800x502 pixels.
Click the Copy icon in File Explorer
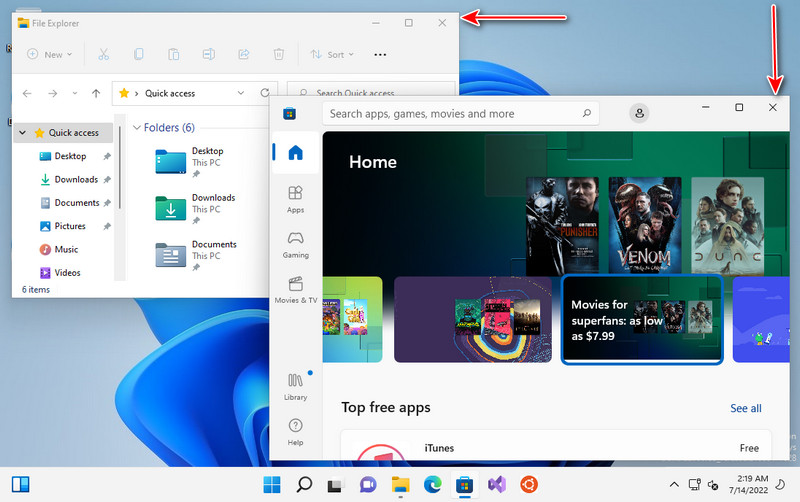tap(138, 54)
